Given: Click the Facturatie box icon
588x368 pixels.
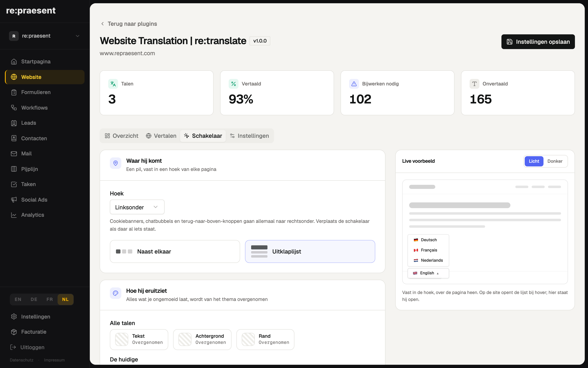Looking at the screenshot, I should [14, 332].
